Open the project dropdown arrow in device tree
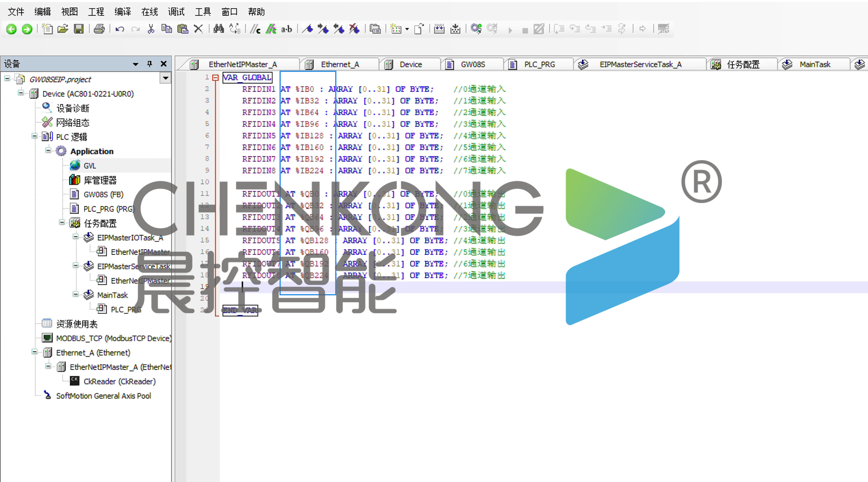868x482 pixels. pos(165,78)
